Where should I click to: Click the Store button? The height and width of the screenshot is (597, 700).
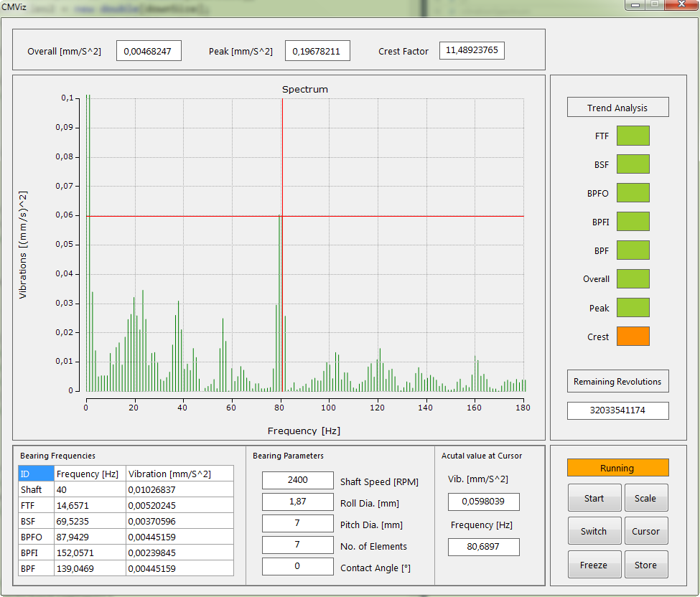[x=645, y=565]
